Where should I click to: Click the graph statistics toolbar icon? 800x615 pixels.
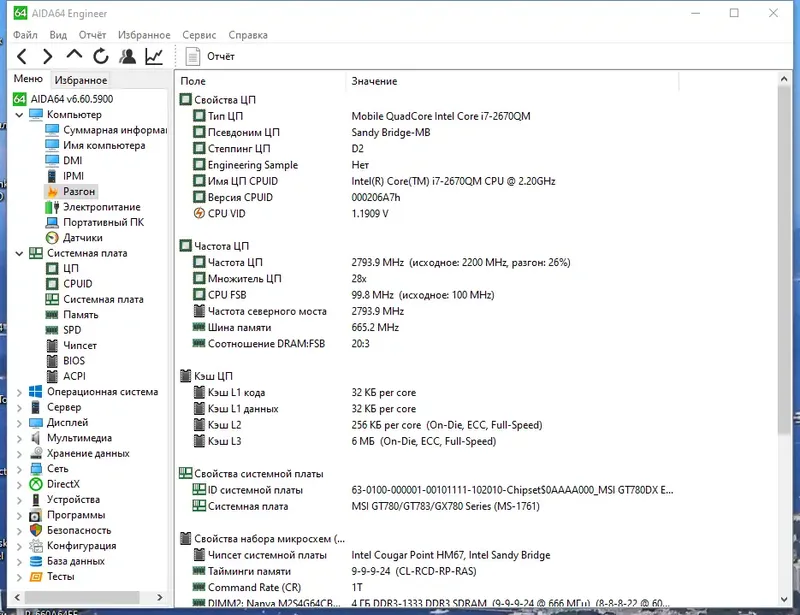[152, 56]
